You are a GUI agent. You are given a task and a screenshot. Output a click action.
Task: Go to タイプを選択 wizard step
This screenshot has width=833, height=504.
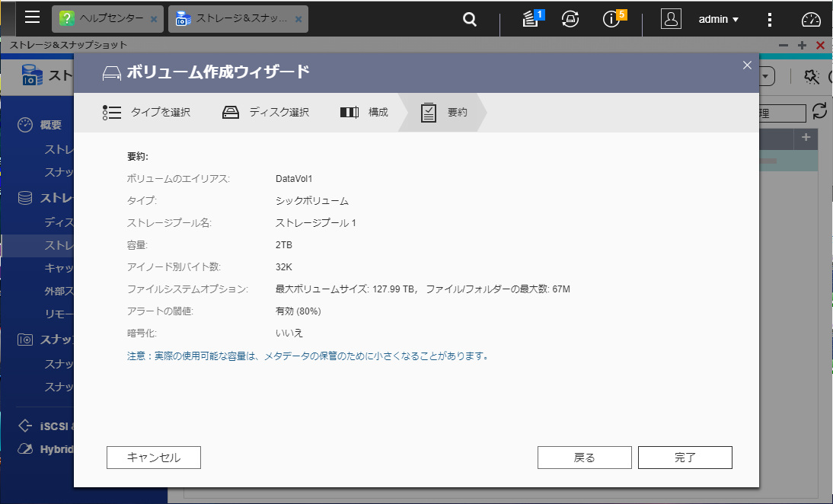click(147, 112)
